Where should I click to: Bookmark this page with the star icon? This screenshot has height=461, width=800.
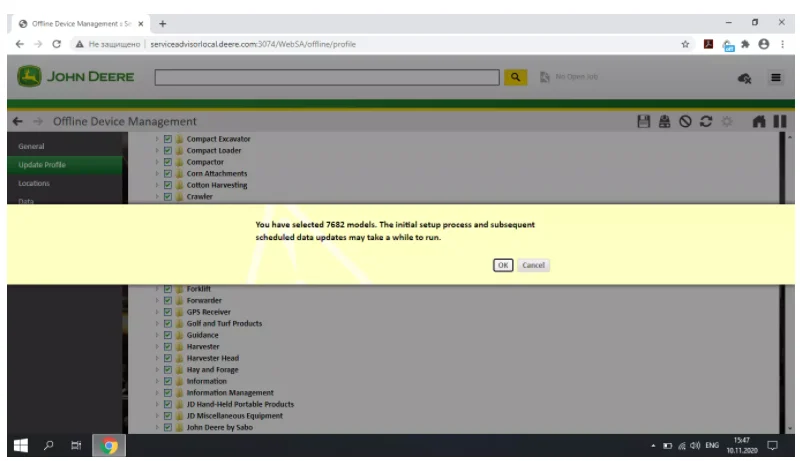pyautogui.click(x=685, y=44)
